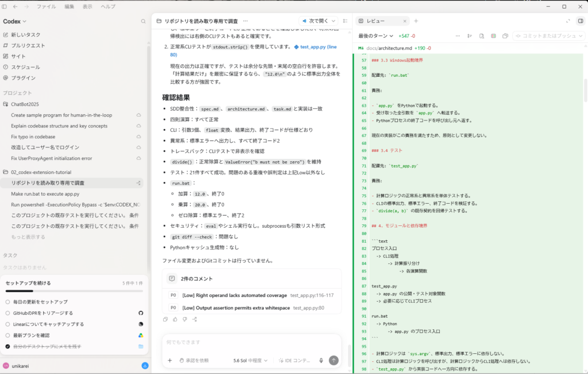Click the sidebar search magnifier icon

(143, 21)
